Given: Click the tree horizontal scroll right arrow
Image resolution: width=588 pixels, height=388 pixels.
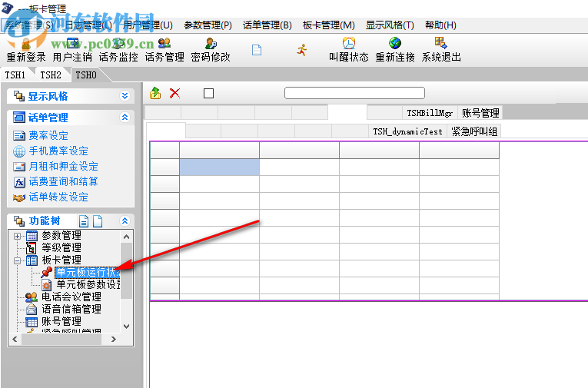Looking at the screenshot, I should [x=114, y=340].
